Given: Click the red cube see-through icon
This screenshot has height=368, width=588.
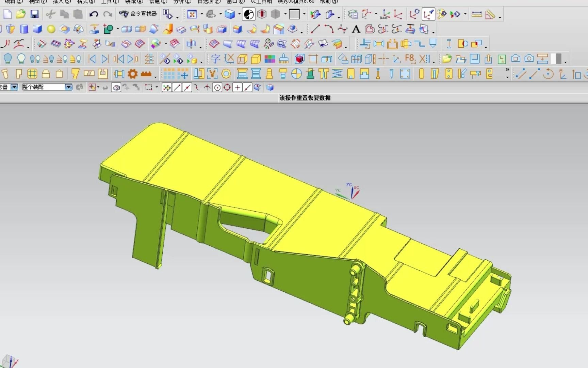Looking at the screenshot, I should (x=262, y=14).
